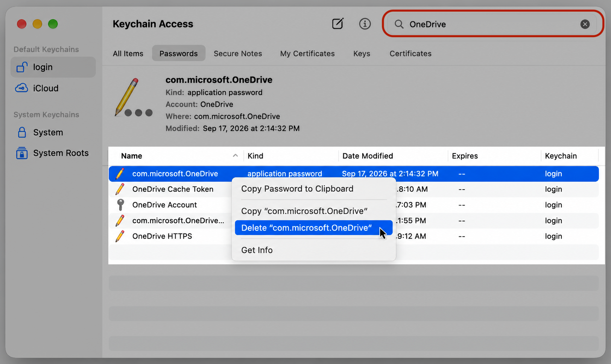Click pencil icon of OneDrive HTTPS
This screenshot has width=611, height=364.
[120, 236]
